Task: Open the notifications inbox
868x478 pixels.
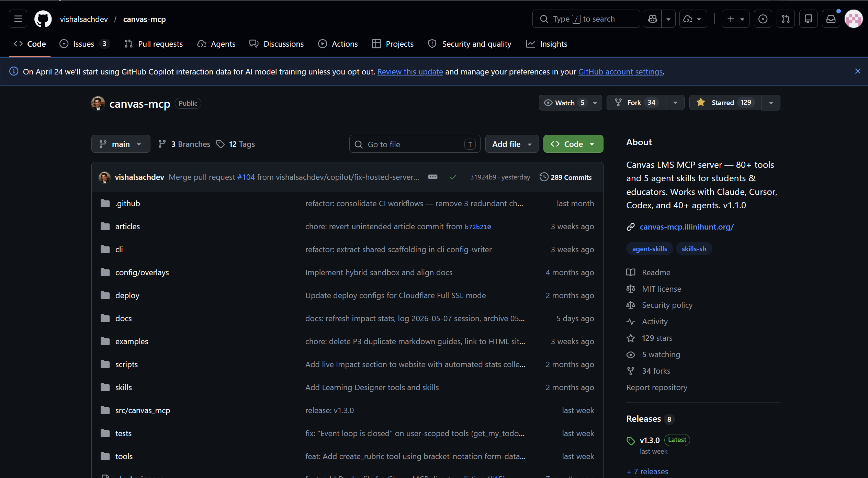Action: (x=831, y=19)
